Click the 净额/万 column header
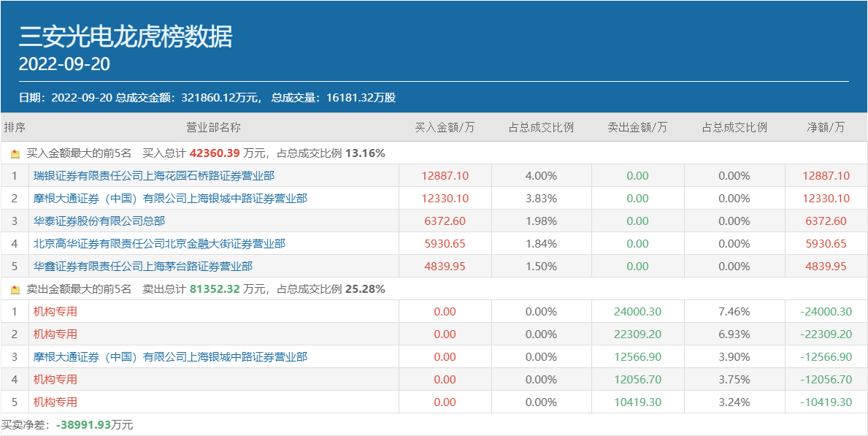The height and width of the screenshot is (436, 868). (x=826, y=127)
